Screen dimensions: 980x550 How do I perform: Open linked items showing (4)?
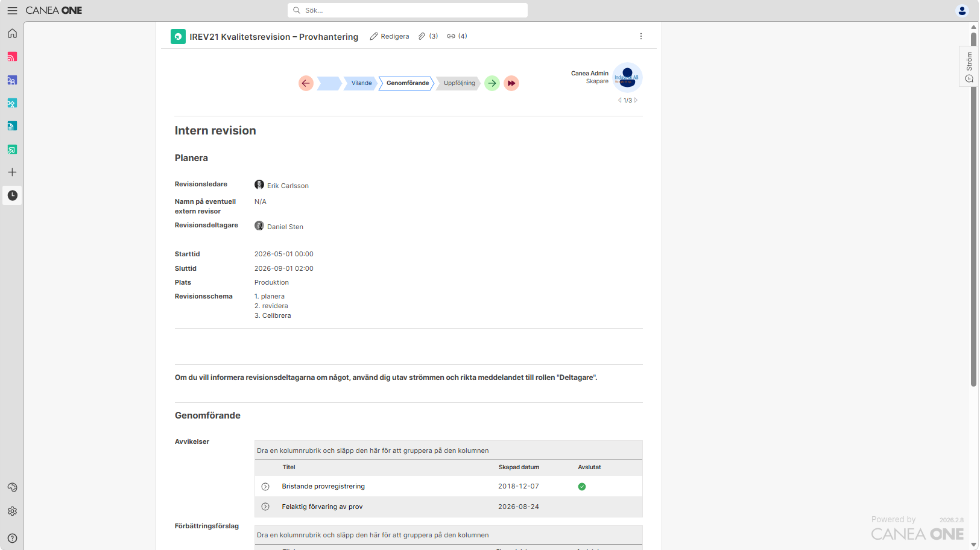pos(457,36)
